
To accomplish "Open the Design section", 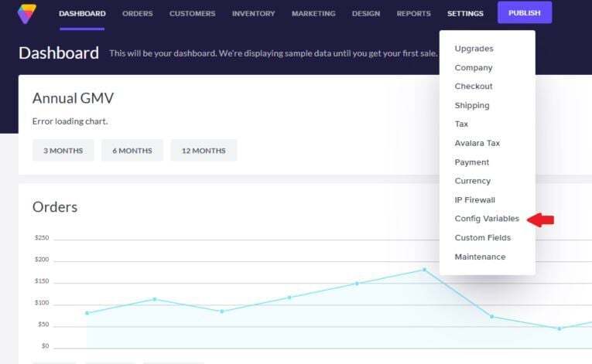I will click(366, 14).
